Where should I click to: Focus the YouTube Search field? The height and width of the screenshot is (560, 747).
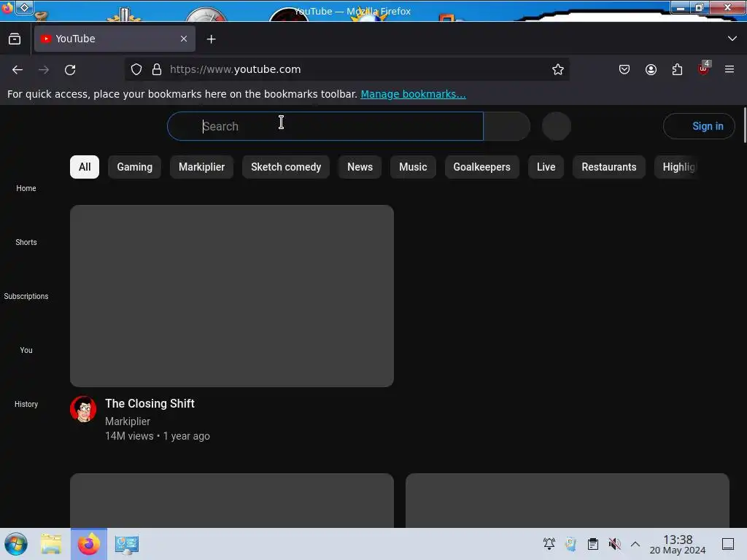coord(325,126)
